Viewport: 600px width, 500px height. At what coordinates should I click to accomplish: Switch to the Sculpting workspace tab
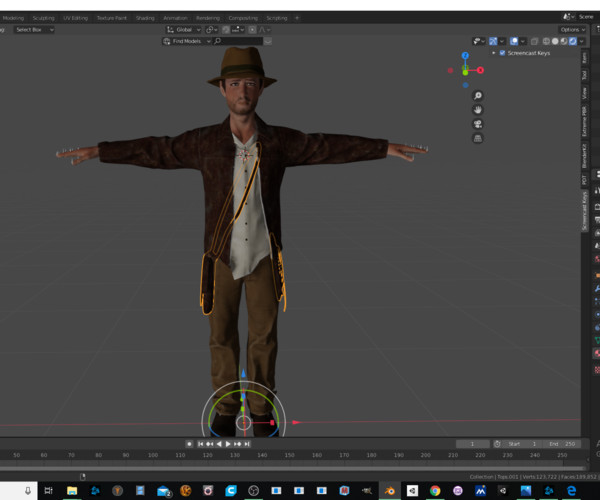[43, 18]
